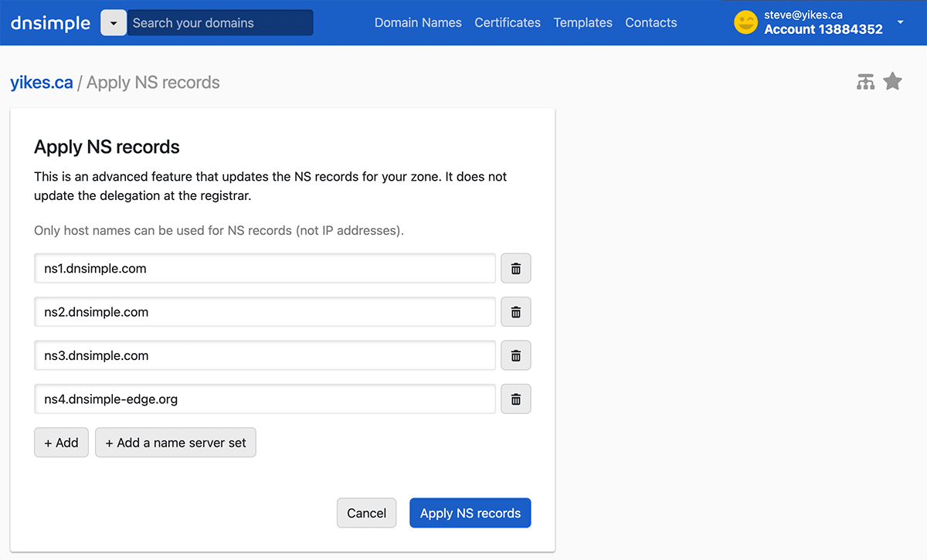Favorite the domain with the star icon
The height and width of the screenshot is (560, 927).
coord(893,80)
